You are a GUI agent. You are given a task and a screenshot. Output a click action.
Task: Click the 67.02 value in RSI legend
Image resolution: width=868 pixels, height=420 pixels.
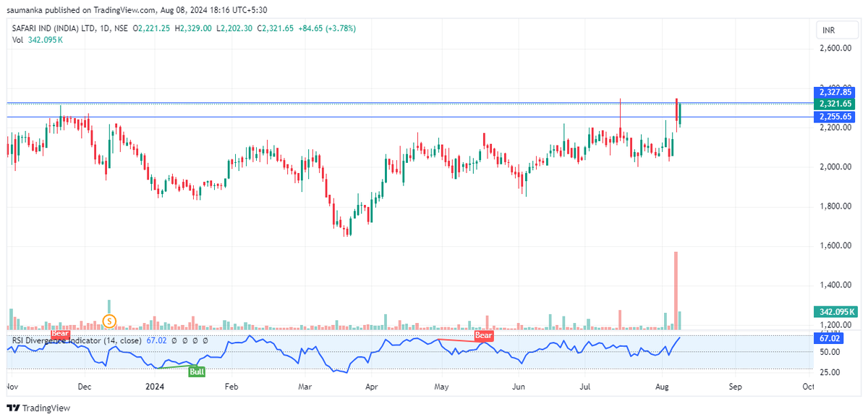(x=156, y=340)
